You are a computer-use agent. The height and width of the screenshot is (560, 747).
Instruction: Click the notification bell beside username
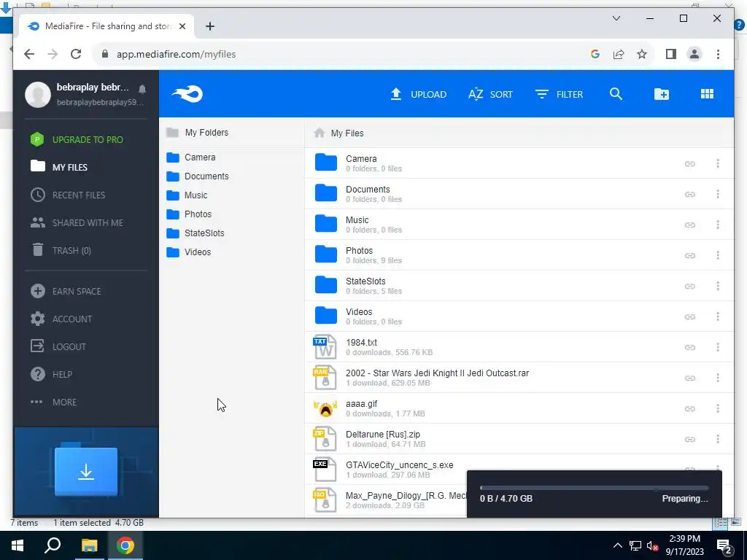142,89
